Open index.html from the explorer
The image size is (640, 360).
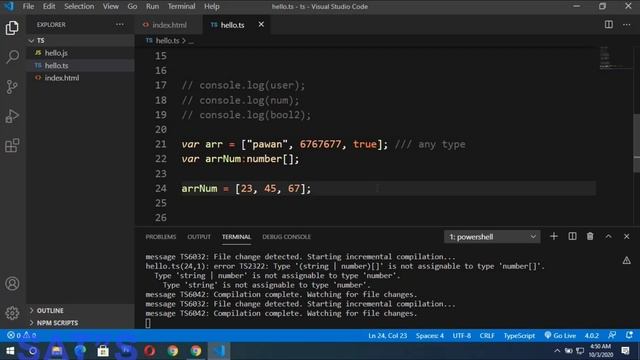[80, 78]
